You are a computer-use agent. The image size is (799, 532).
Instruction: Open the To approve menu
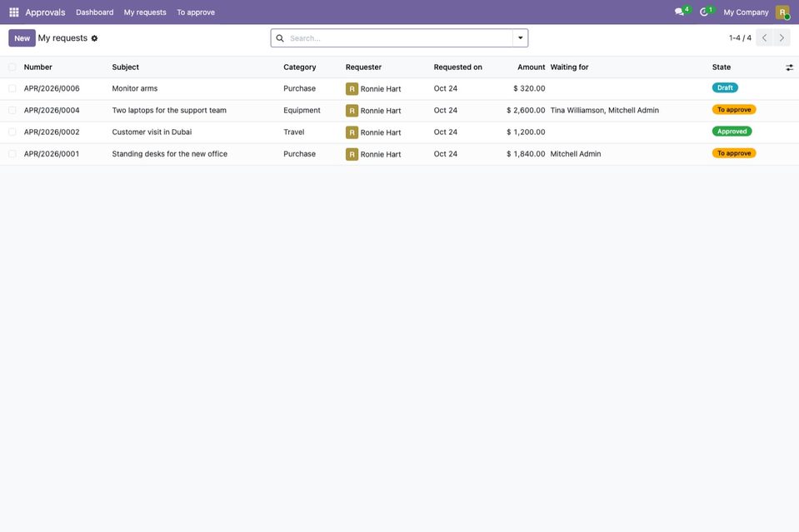[x=196, y=12]
